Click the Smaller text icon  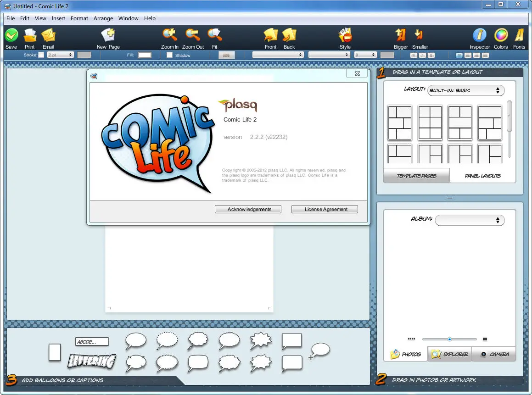[419, 34]
